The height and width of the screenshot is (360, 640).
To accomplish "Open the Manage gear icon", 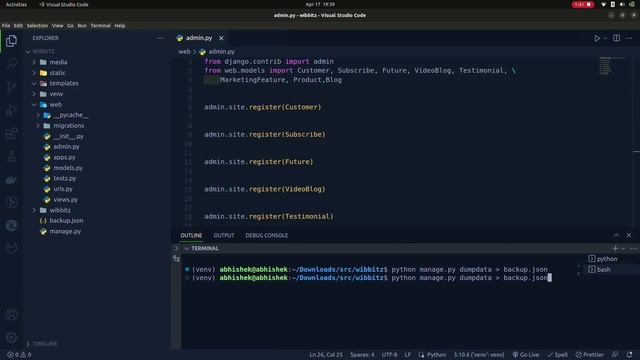I will 11,338.
